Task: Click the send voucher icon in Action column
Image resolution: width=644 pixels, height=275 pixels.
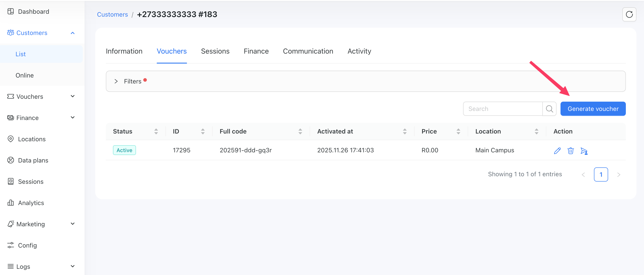Action: coord(584,151)
